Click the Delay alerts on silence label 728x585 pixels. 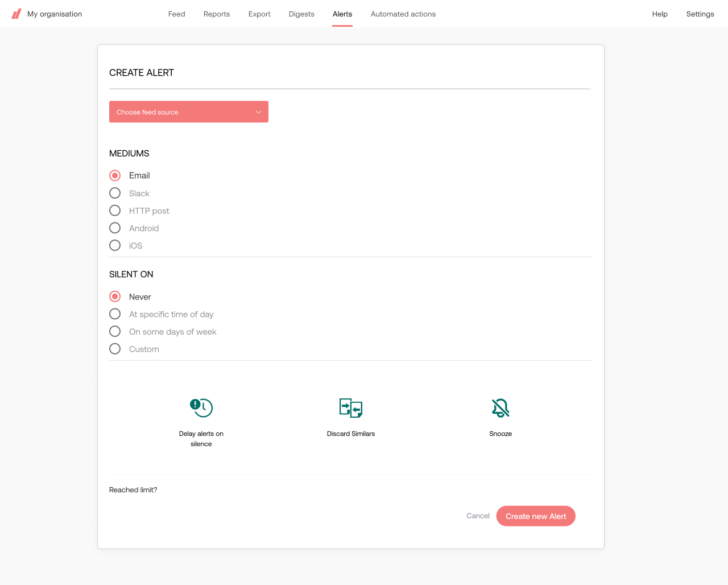tap(201, 439)
